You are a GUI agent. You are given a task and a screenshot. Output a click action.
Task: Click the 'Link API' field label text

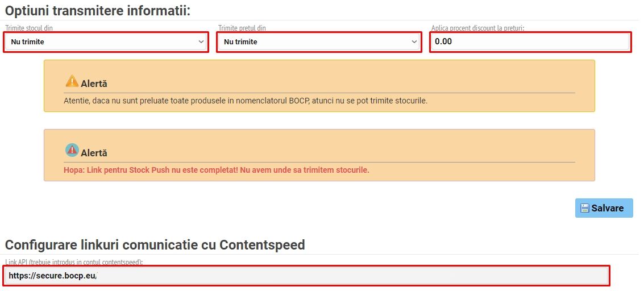coord(74,262)
